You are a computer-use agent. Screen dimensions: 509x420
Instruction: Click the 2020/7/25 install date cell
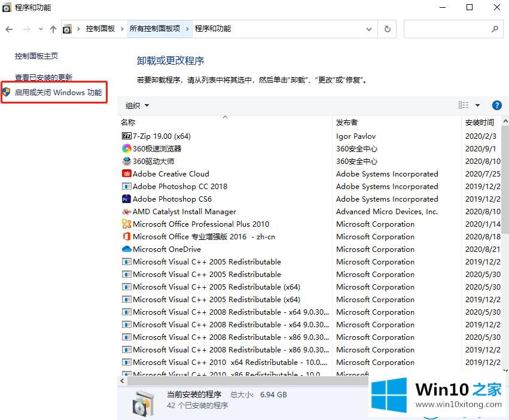coord(483,174)
